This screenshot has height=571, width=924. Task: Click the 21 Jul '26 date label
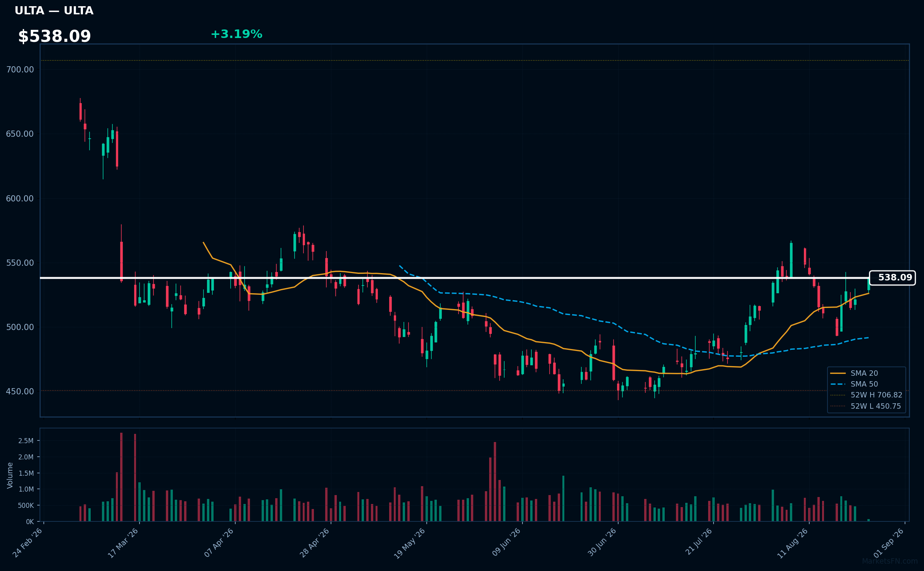(x=698, y=542)
